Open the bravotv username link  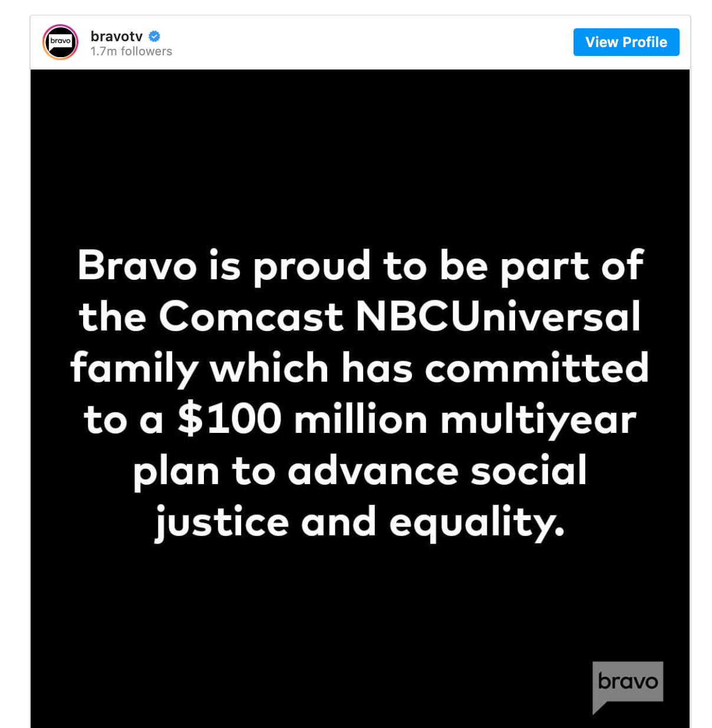point(117,37)
